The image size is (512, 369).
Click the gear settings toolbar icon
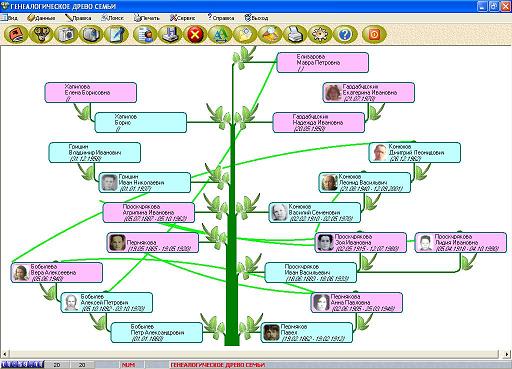pos(320,34)
